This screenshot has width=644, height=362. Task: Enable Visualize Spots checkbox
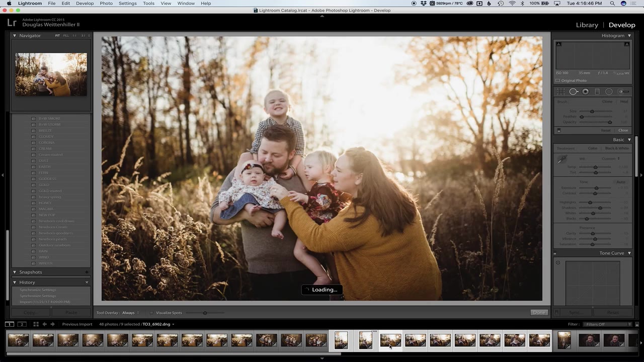[x=151, y=313]
